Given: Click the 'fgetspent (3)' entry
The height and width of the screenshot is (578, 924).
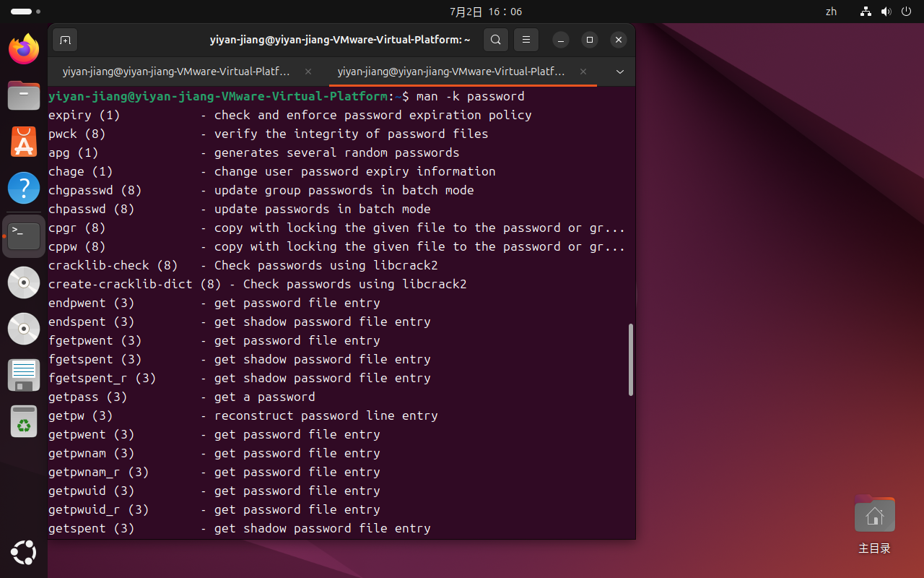Looking at the screenshot, I should pos(95,359).
